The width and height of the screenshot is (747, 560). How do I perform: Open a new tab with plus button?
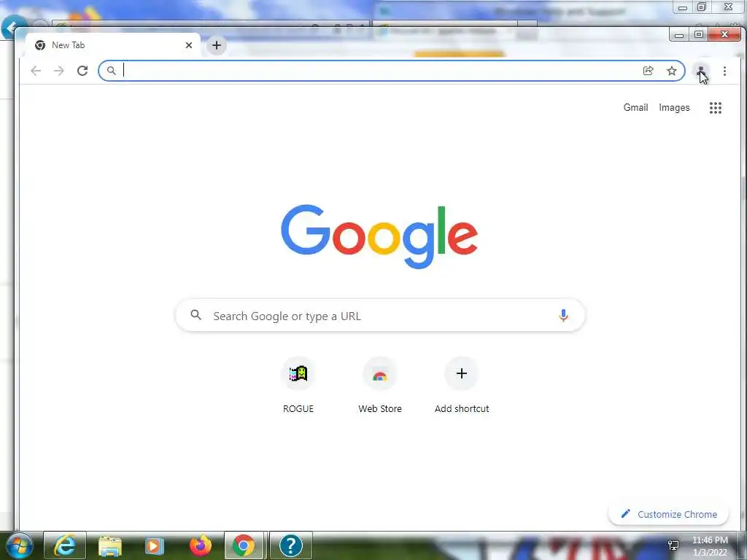coord(216,45)
